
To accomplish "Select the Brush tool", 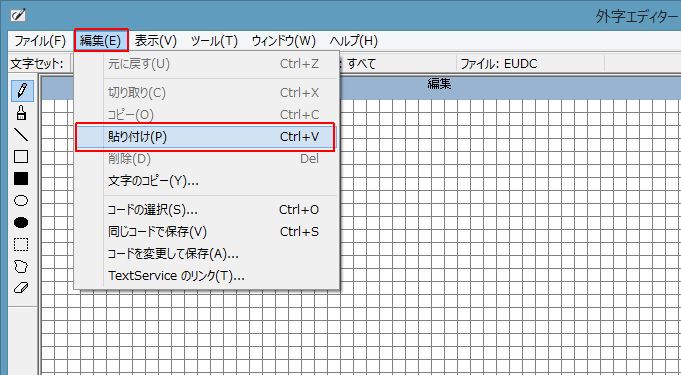I will click(x=21, y=113).
